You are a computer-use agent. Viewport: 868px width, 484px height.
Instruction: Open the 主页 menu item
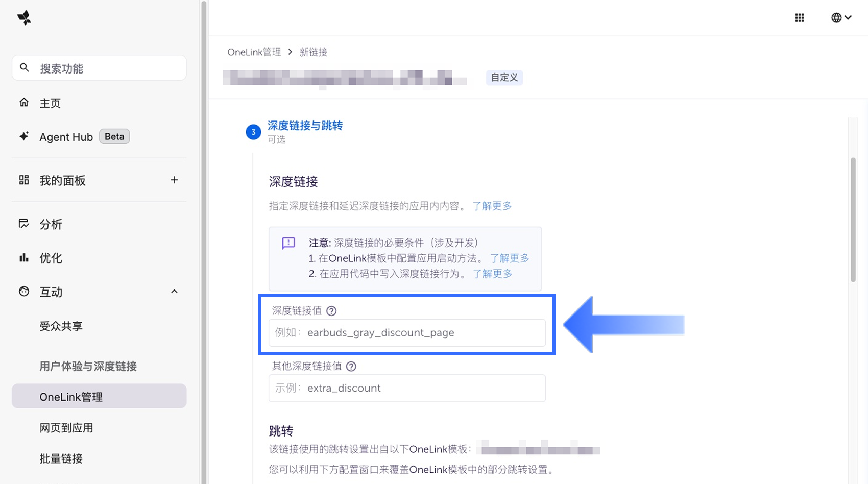click(50, 103)
